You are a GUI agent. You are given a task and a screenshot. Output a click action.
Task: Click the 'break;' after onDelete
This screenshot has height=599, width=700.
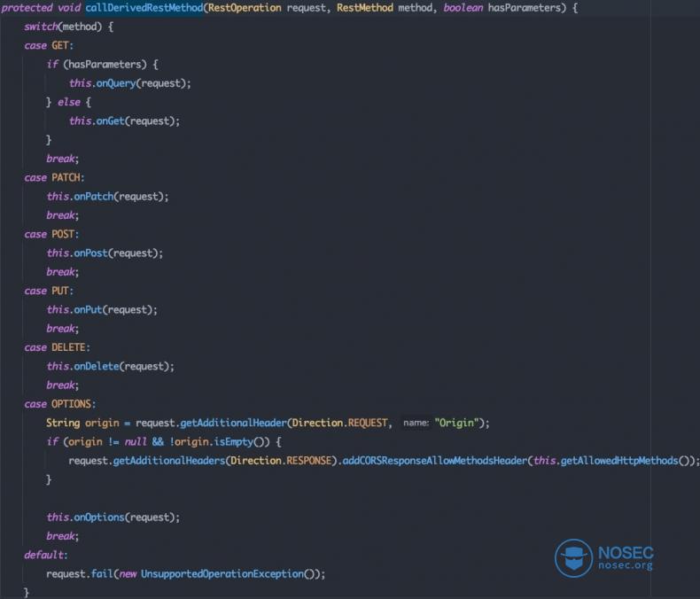point(63,385)
